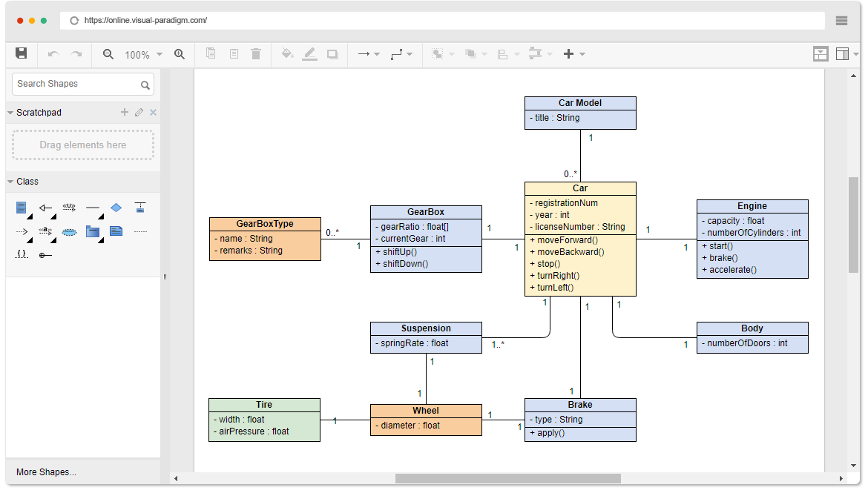Select the Package shape in the palette
This screenshot has width=868, height=493.
(92, 231)
